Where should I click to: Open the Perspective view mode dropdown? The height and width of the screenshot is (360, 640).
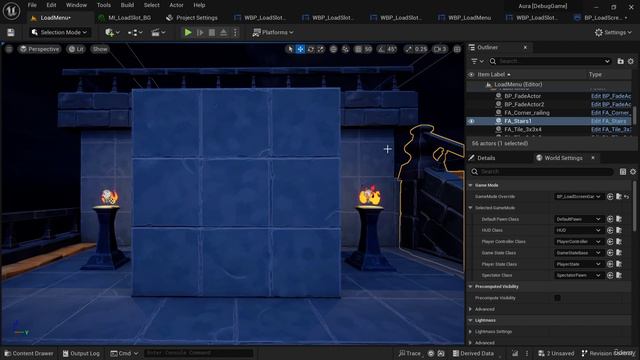tap(40, 49)
